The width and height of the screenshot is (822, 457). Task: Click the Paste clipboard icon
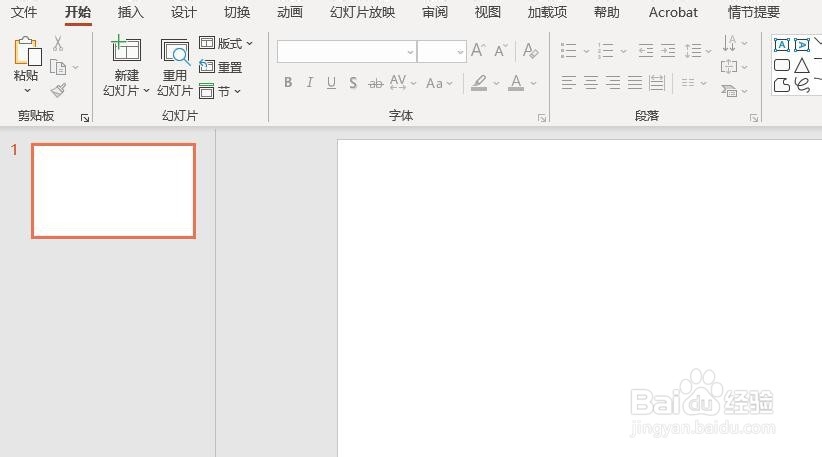(x=27, y=52)
